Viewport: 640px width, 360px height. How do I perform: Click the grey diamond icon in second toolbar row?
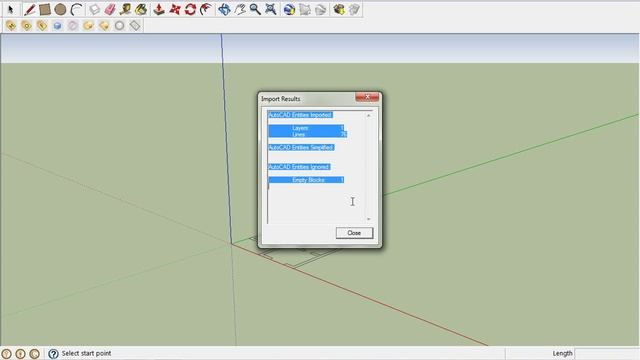coord(135,26)
